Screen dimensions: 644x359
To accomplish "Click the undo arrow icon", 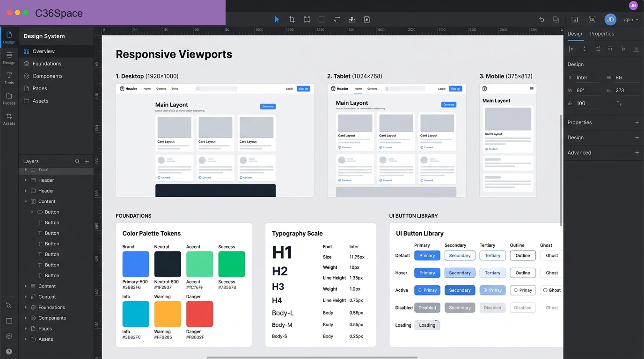I will point(542,20).
